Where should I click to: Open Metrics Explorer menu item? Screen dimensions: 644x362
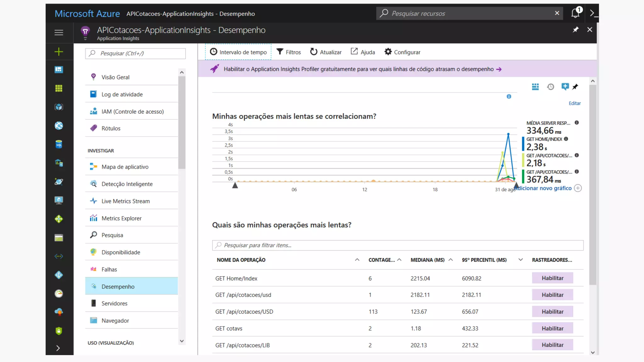[x=131, y=218]
